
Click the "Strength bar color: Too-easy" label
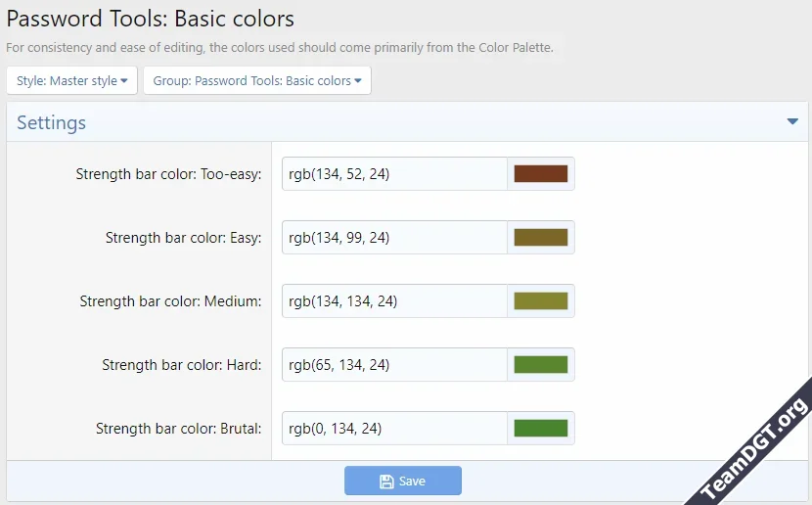click(x=168, y=174)
